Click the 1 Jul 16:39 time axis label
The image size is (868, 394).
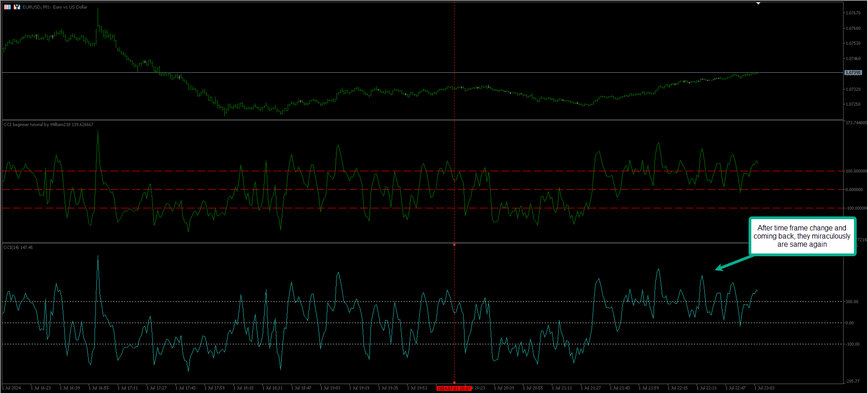pyautogui.click(x=70, y=388)
